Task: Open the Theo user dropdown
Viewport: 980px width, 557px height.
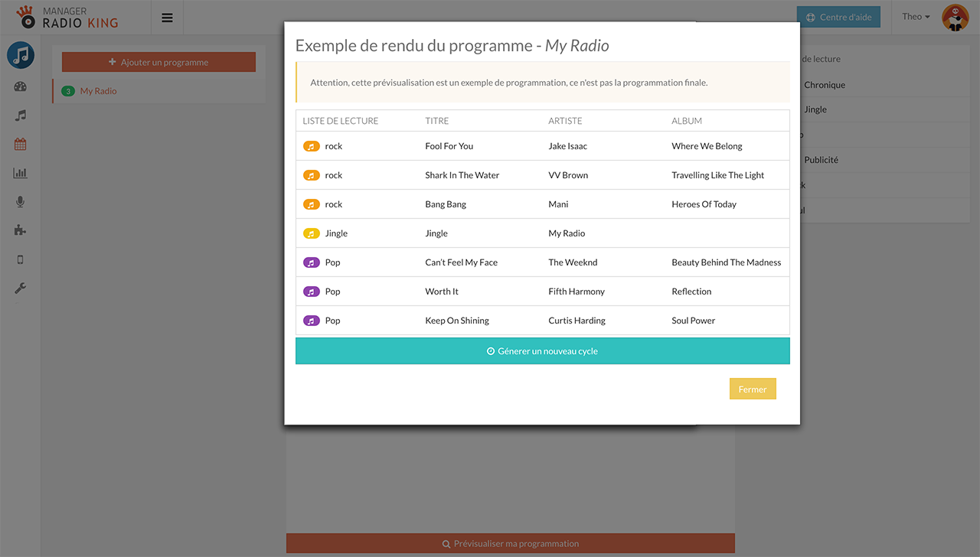Action: tap(916, 17)
